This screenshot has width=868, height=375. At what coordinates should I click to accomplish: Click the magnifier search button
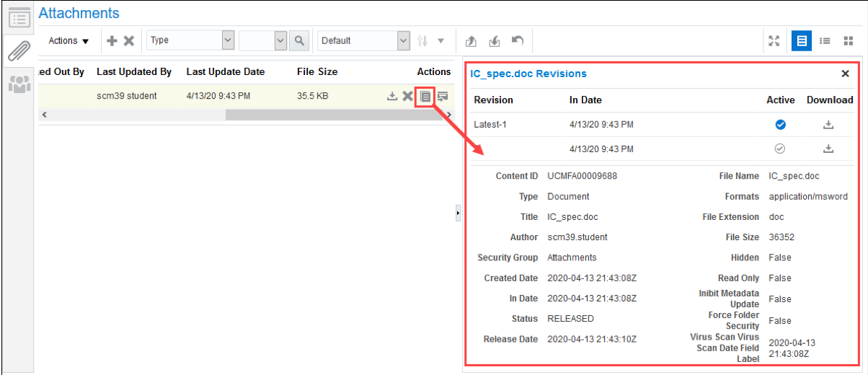coord(299,40)
